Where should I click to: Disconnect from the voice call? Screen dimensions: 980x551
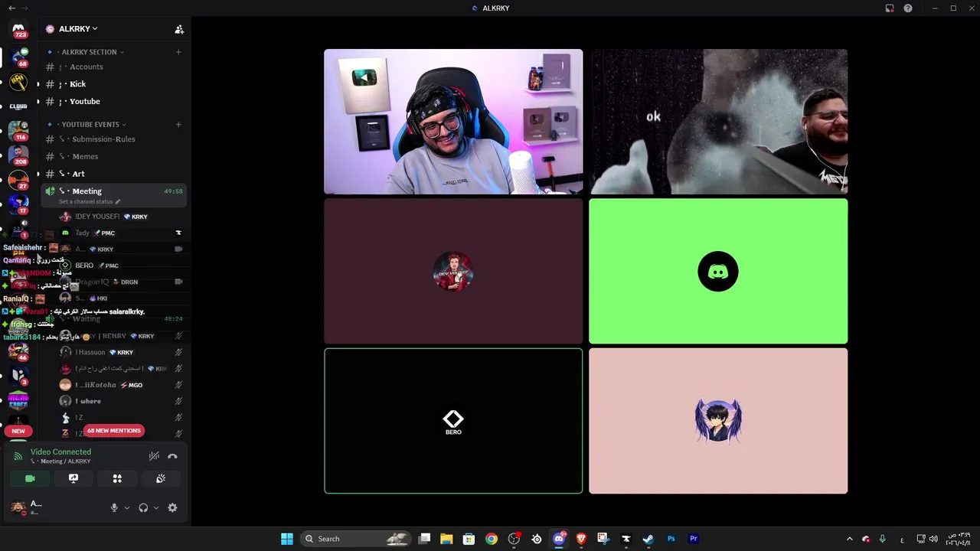pos(172,456)
